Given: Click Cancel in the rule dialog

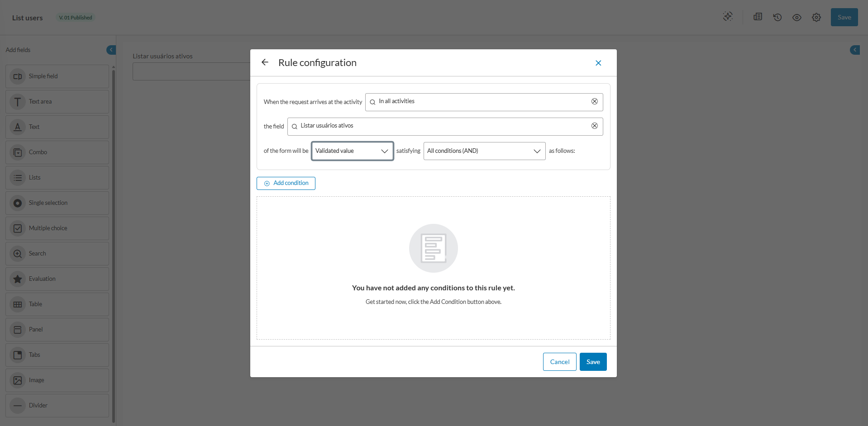Looking at the screenshot, I should (x=559, y=362).
